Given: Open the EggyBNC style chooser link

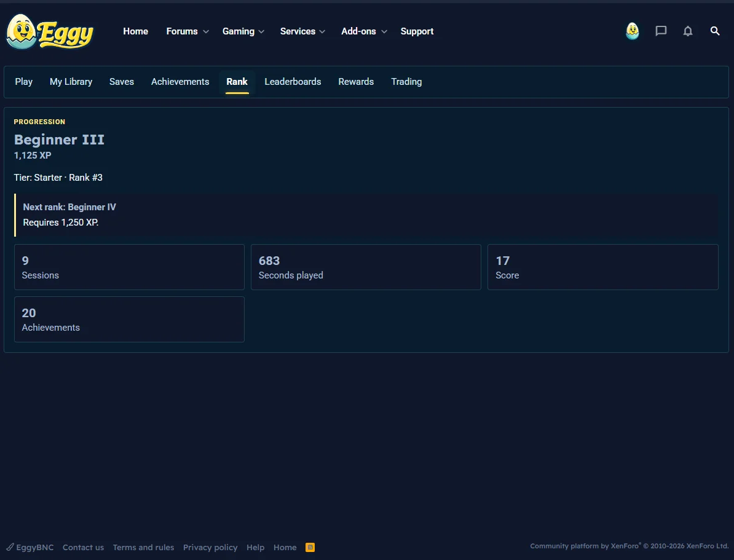Looking at the screenshot, I should coord(30,547).
